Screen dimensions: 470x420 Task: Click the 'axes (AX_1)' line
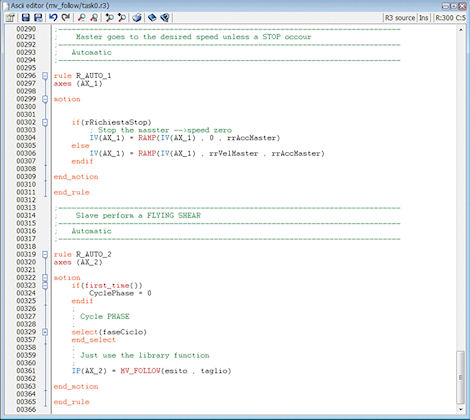click(78, 84)
